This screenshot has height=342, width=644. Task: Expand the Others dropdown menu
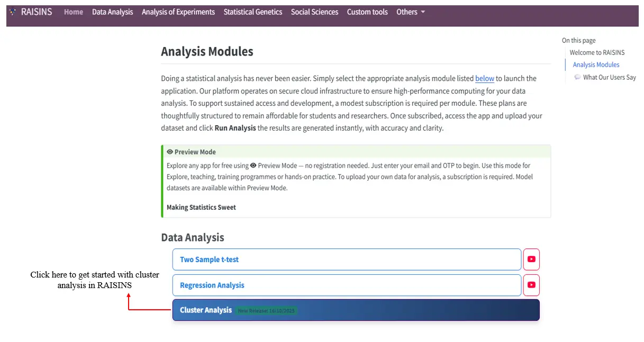410,12
